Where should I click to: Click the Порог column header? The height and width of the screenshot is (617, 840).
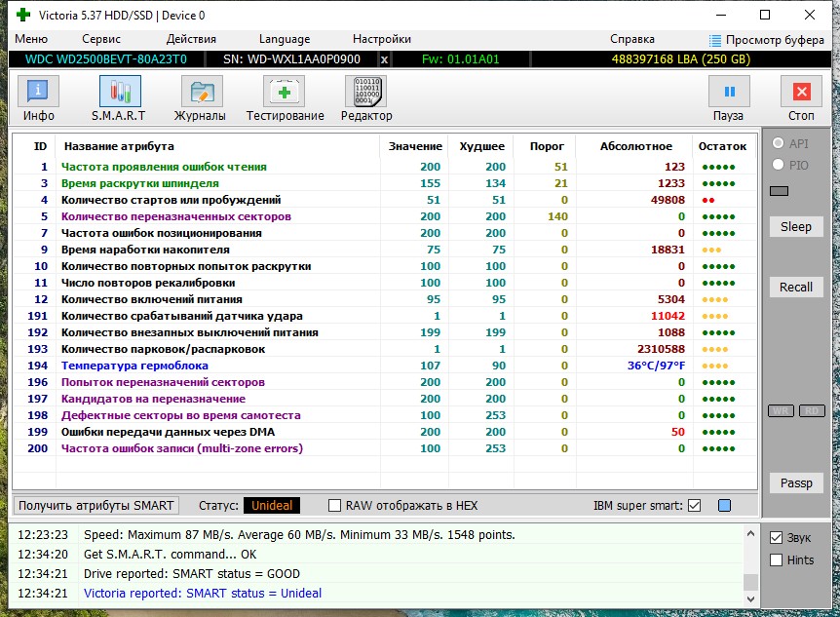[547, 146]
